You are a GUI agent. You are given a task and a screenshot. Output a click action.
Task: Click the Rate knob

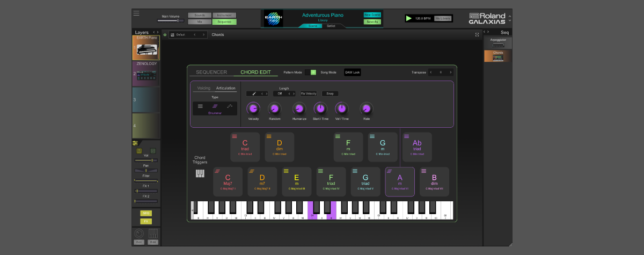366,108
